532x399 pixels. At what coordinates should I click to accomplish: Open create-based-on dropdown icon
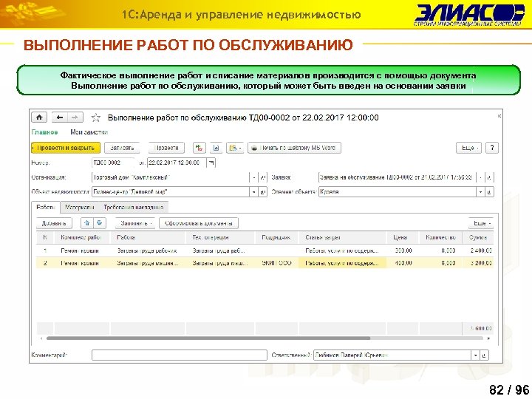click(235, 148)
